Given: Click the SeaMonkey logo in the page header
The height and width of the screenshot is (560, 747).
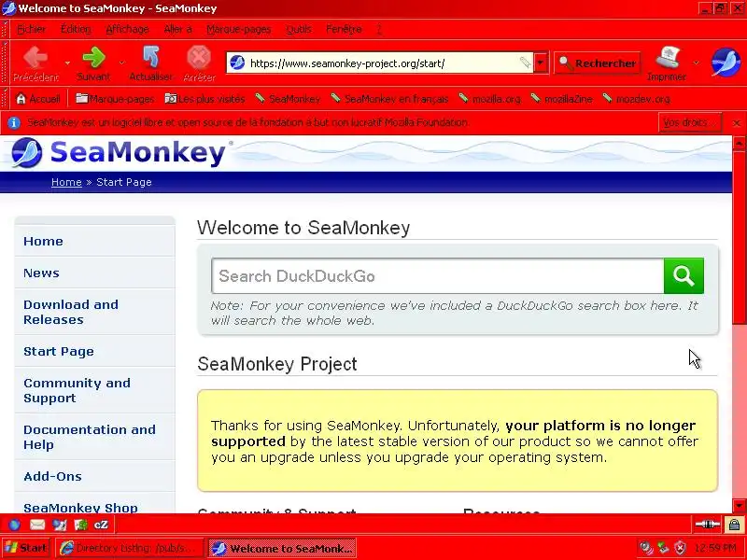Looking at the screenshot, I should tap(118, 153).
